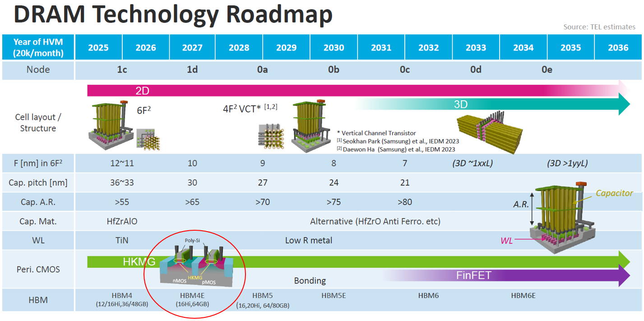The width and height of the screenshot is (644, 321).
Task: Select the "Source: TEL estimates" note
Action: [x=599, y=27]
